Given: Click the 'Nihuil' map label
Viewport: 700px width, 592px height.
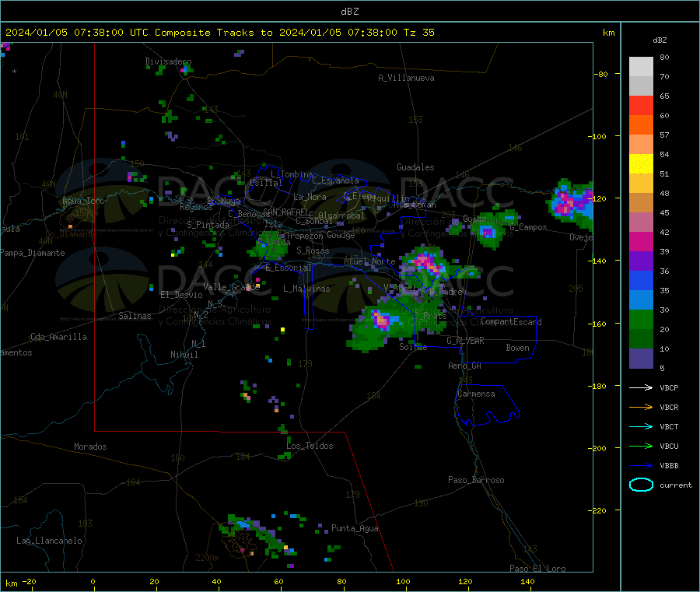Looking at the screenshot, I should 184,355.
